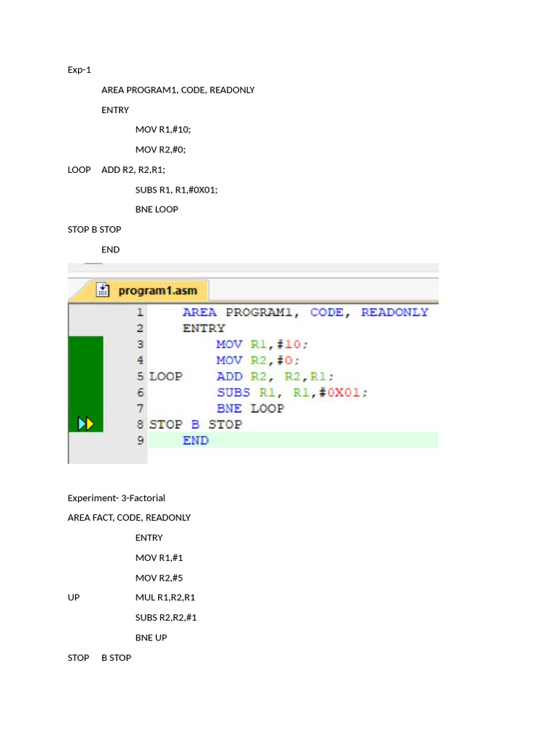Click the 'UP' label text

coord(74,597)
